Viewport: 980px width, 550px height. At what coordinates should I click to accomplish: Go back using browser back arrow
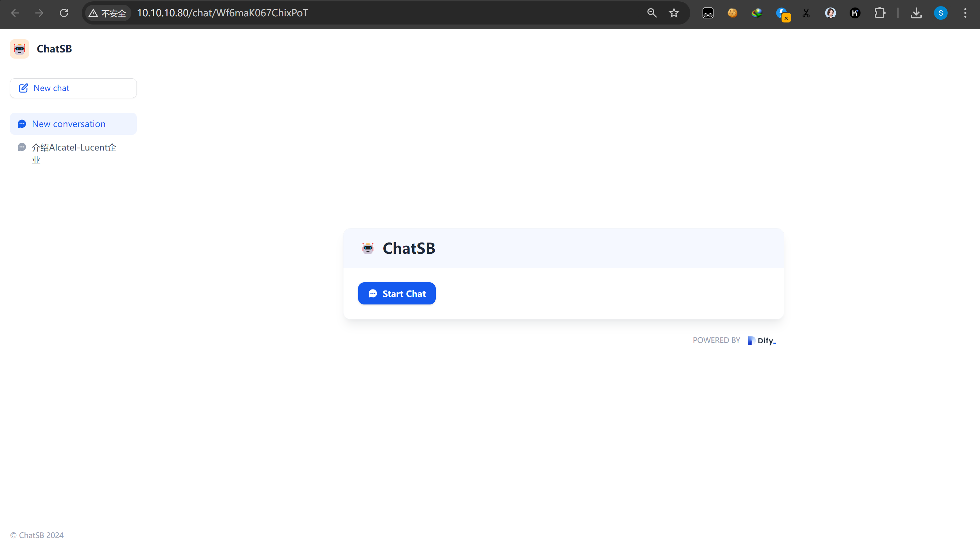click(15, 13)
